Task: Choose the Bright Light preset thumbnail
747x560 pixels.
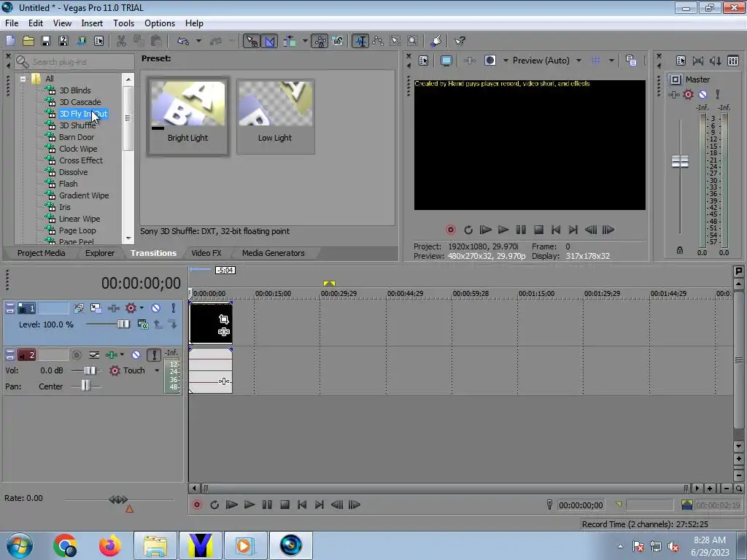Action: [187, 116]
